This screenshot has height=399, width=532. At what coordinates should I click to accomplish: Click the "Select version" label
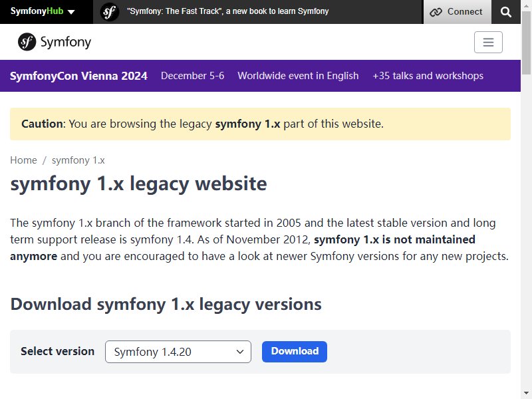(57, 352)
